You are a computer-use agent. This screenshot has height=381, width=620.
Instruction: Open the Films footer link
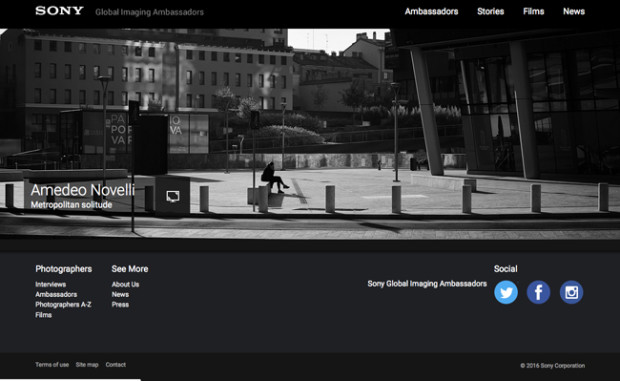pyautogui.click(x=43, y=315)
